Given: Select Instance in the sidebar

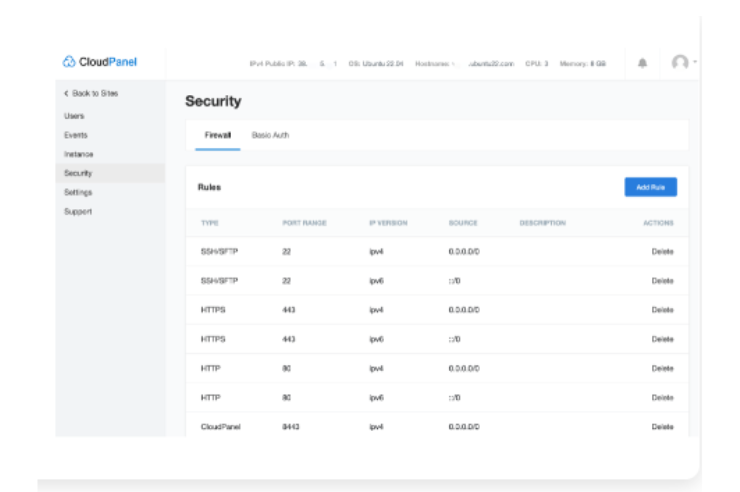Looking at the screenshot, I should pyautogui.click(x=78, y=154).
